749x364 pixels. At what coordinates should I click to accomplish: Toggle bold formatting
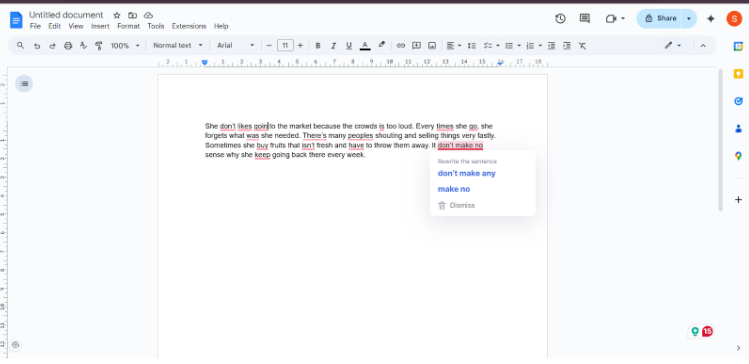[318, 46]
